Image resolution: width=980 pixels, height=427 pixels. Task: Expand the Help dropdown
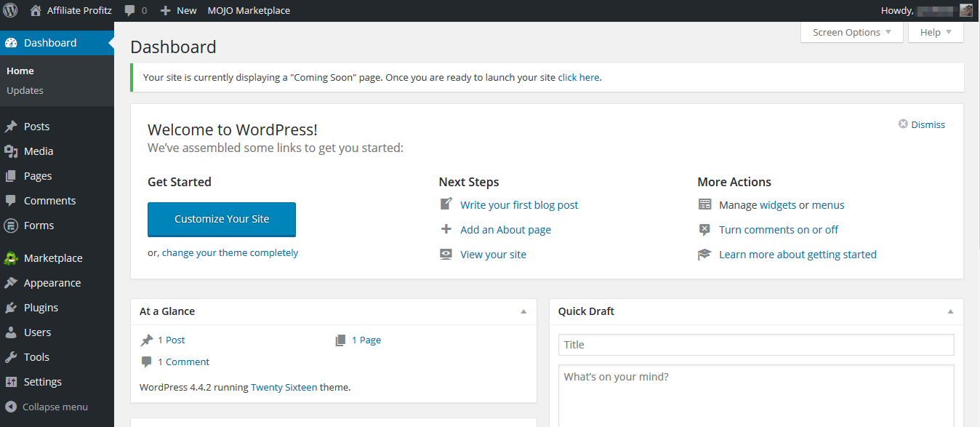[x=936, y=32]
